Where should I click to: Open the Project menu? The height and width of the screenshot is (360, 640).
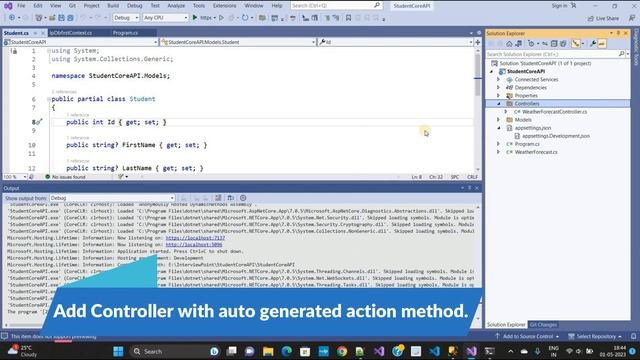(91, 5)
